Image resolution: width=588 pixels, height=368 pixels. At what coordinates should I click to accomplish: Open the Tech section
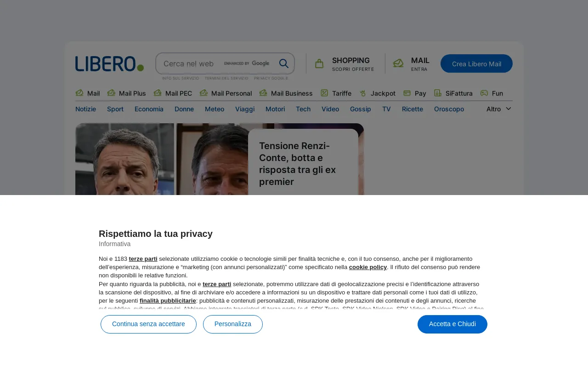303,109
